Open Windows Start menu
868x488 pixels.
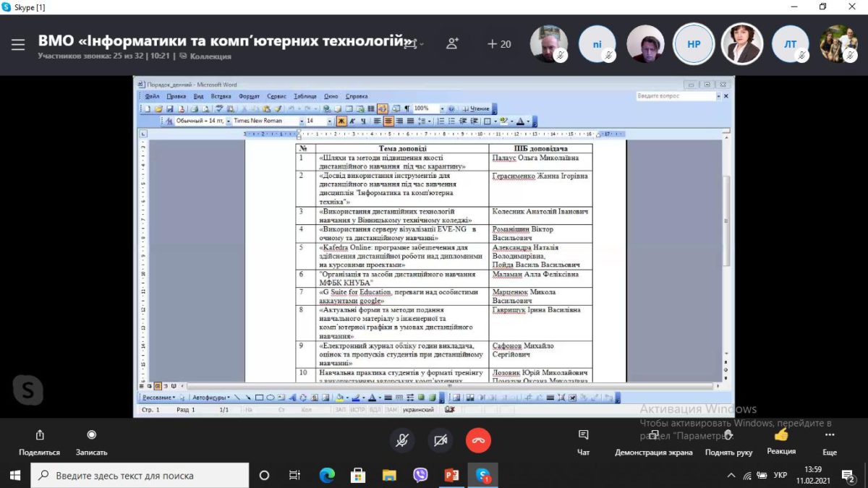click(x=15, y=475)
